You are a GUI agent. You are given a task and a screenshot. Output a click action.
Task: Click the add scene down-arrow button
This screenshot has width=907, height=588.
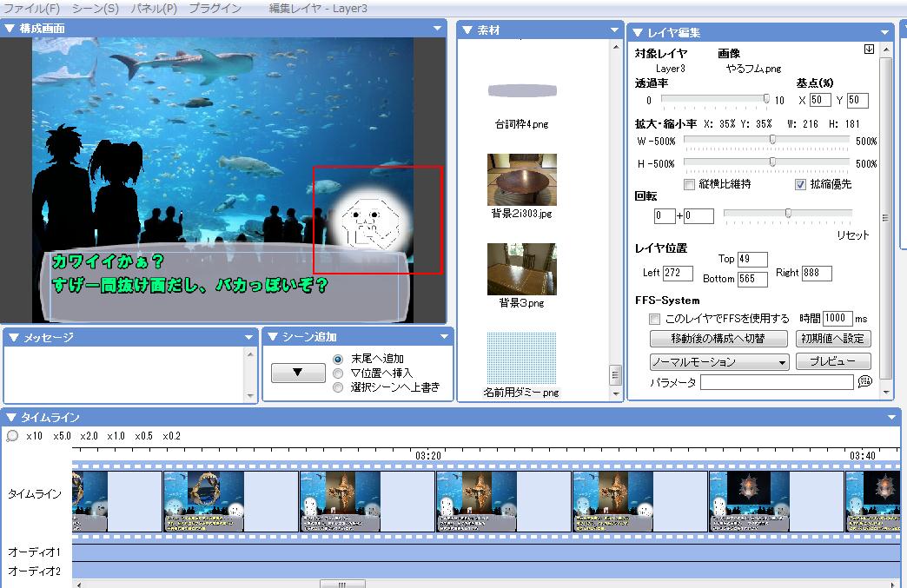298,373
